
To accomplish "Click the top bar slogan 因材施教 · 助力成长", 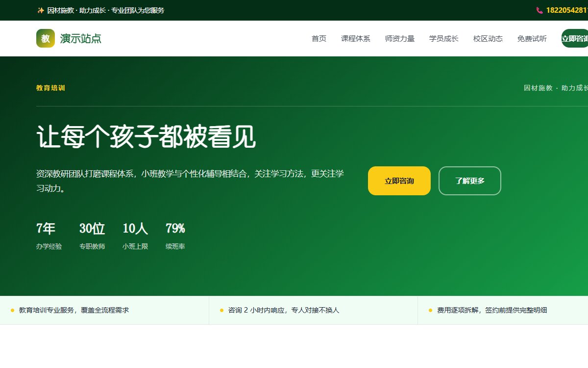I will 105,10.
